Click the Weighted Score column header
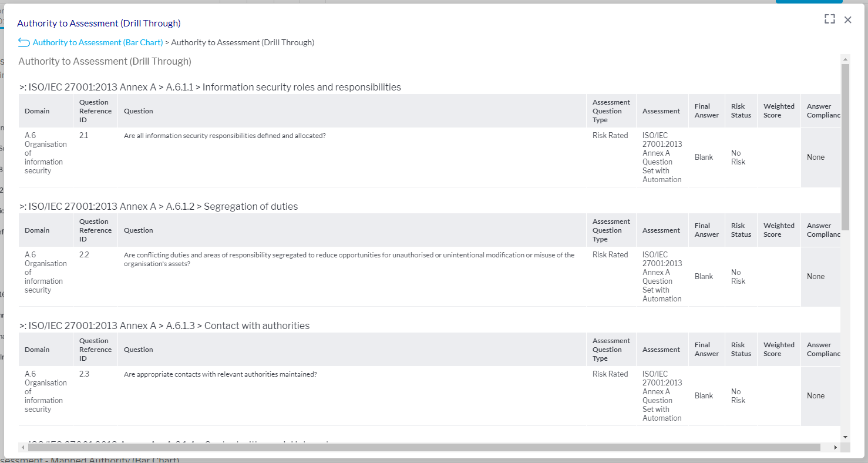This screenshot has width=868, height=463. [779, 110]
